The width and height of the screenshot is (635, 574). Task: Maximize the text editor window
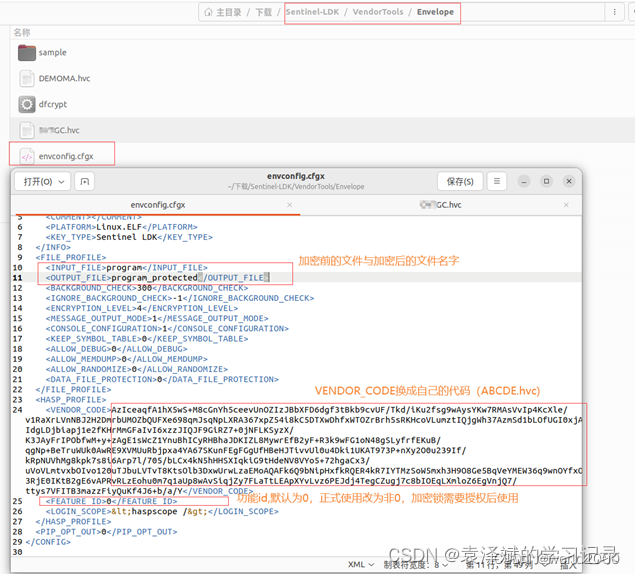(546, 181)
